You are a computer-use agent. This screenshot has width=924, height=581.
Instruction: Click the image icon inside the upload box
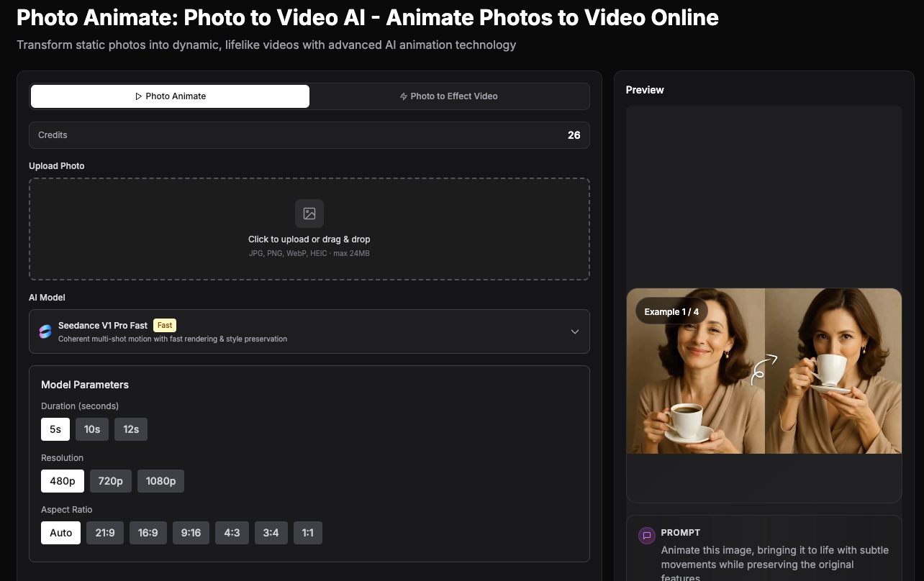click(x=309, y=213)
